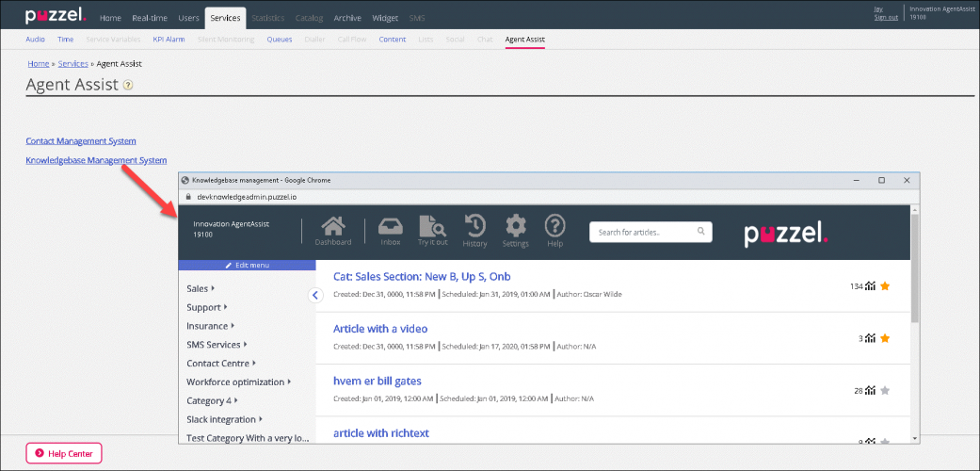Click the Services breadcrumb link
The image size is (980, 471).
click(x=73, y=64)
